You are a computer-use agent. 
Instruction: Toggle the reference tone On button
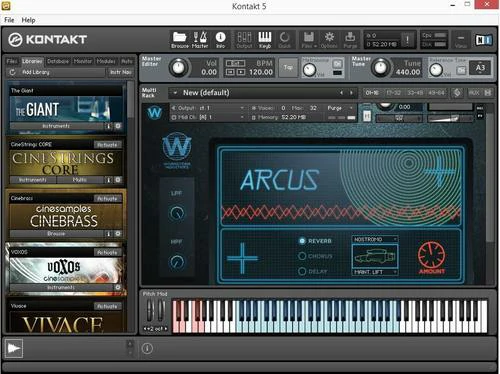pos(461,70)
